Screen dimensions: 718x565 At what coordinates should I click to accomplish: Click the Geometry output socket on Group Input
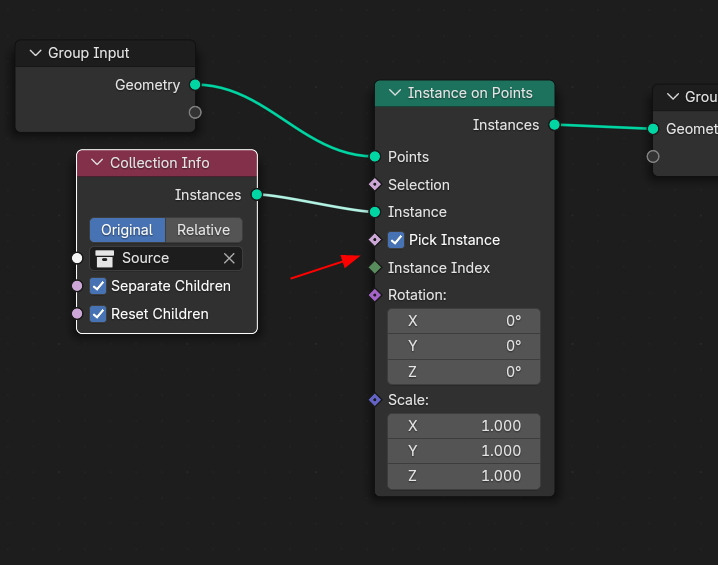click(195, 85)
